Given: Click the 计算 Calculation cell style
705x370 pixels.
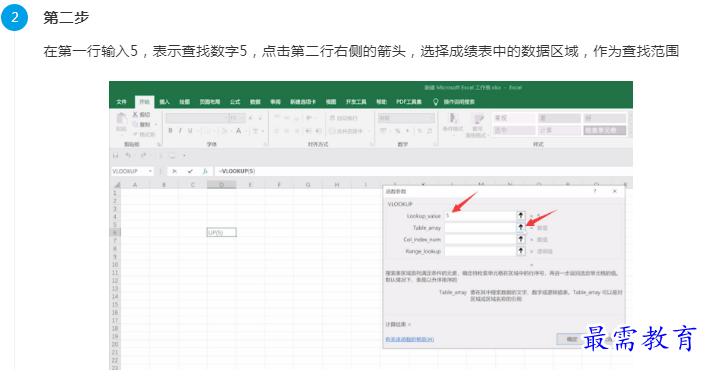Looking at the screenshot, I should 559,130.
